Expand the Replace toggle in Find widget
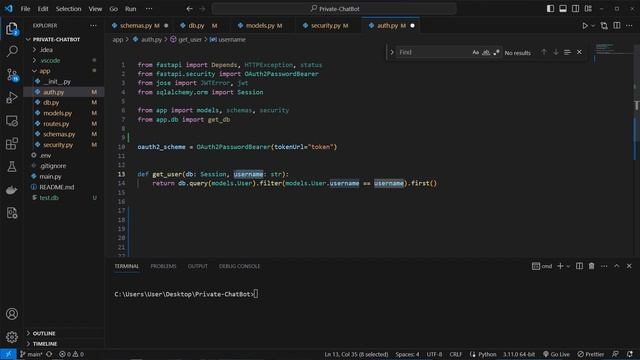The width and height of the screenshot is (640, 360). click(x=391, y=52)
